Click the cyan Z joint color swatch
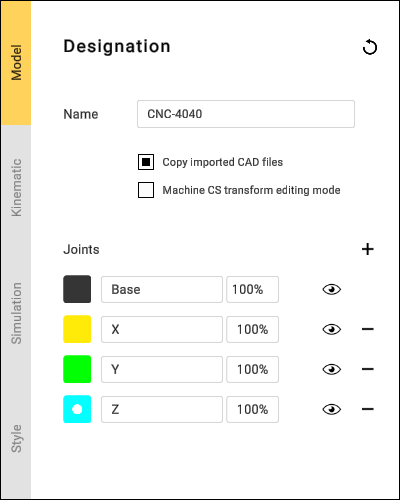400x500 pixels. (77, 409)
